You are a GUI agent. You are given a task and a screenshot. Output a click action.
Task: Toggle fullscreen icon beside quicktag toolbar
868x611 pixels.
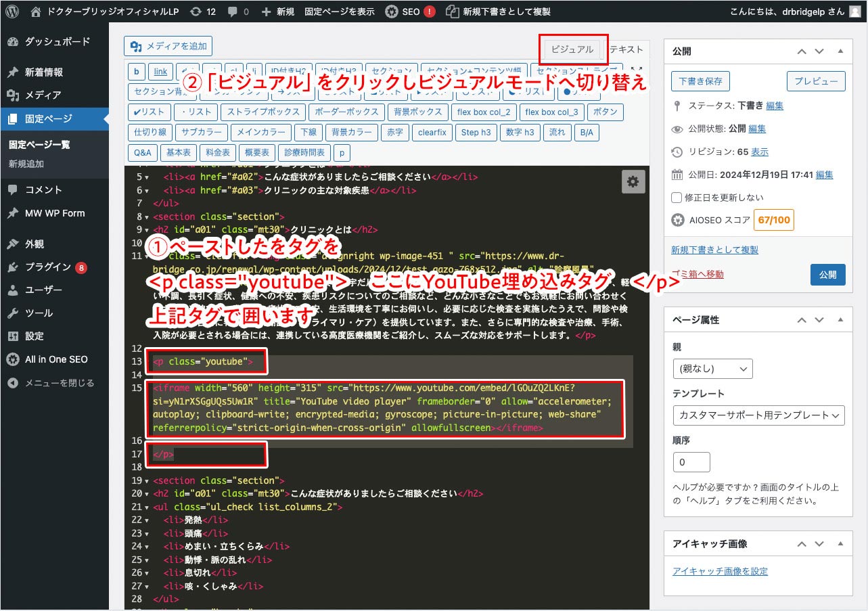point(635,70)
